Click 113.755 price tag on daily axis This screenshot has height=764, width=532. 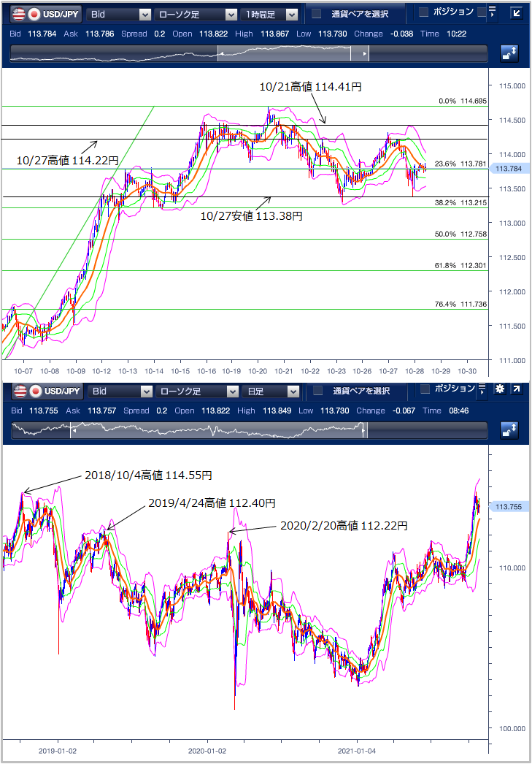coord(508,507)
